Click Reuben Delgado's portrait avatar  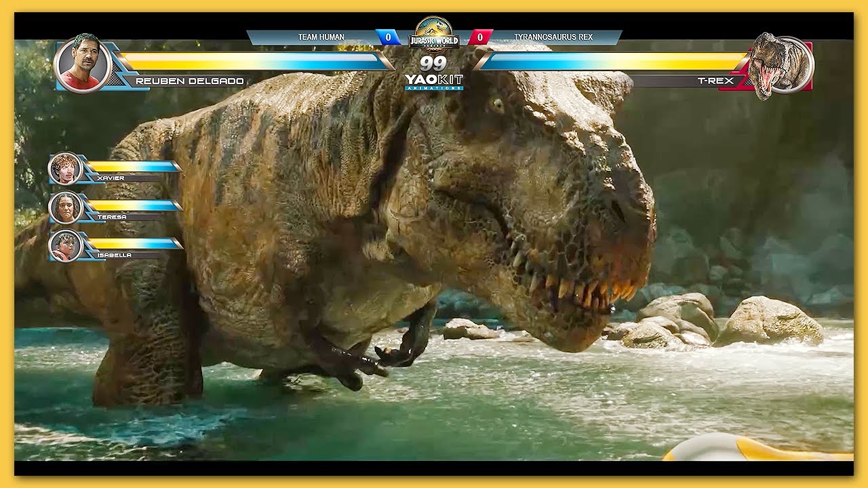[82, 64]
